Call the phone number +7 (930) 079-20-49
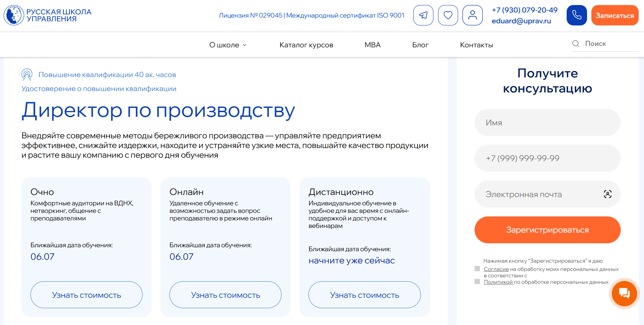Image resolution: width=644 pixels, height=325 pixels. click(524, 10)
